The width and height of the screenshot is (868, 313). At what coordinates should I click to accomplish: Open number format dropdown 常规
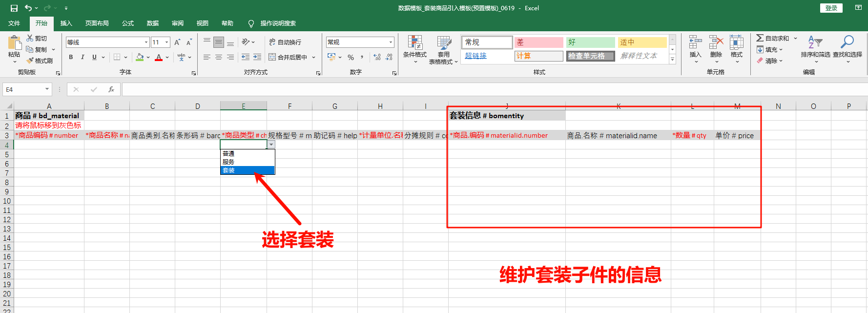[391, 42]
